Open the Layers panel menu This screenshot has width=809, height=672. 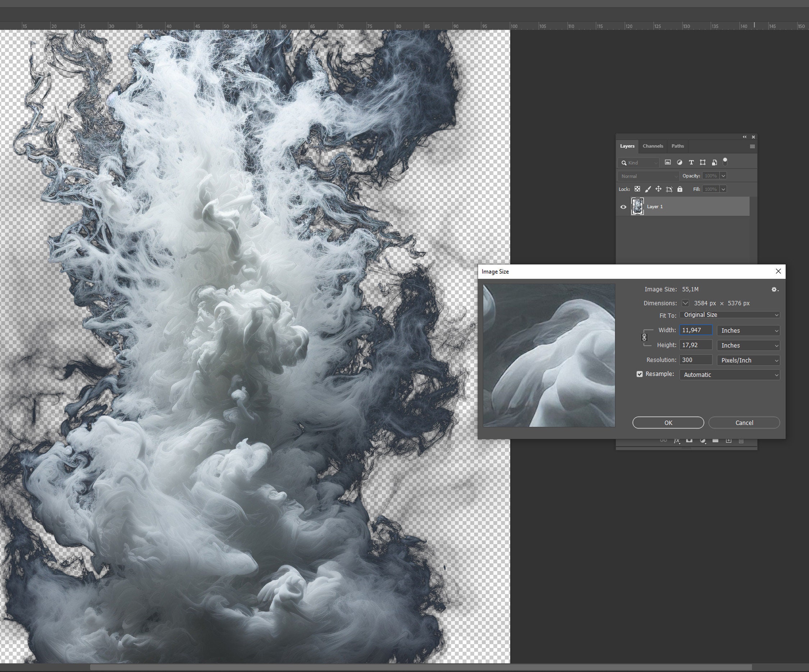click(751, 146)
